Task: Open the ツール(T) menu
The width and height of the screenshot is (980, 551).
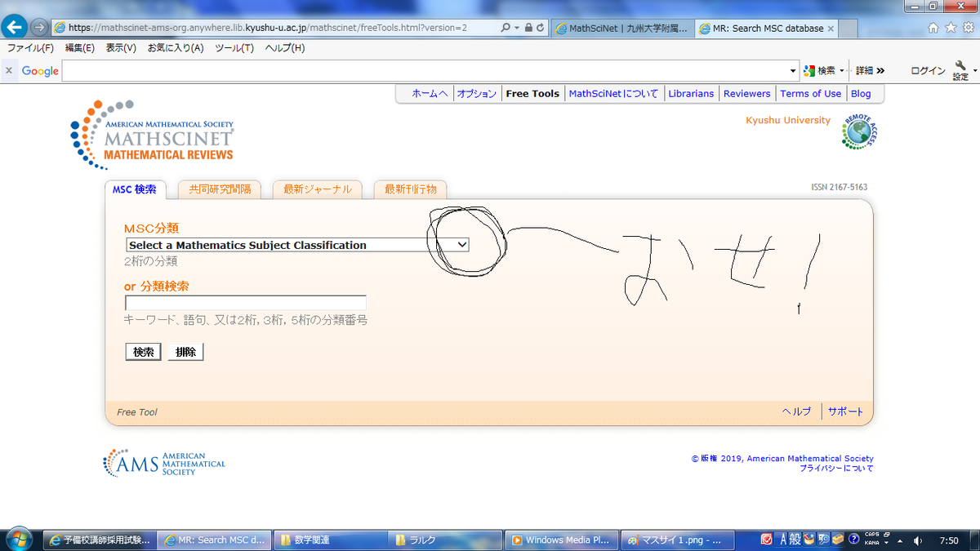Action: point(234,48)
